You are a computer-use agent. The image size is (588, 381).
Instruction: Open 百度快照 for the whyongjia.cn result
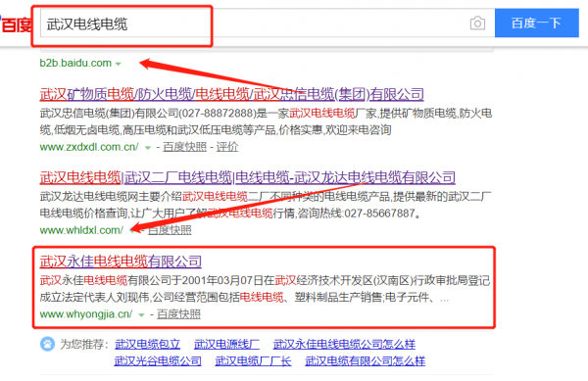tap(178, 314)
